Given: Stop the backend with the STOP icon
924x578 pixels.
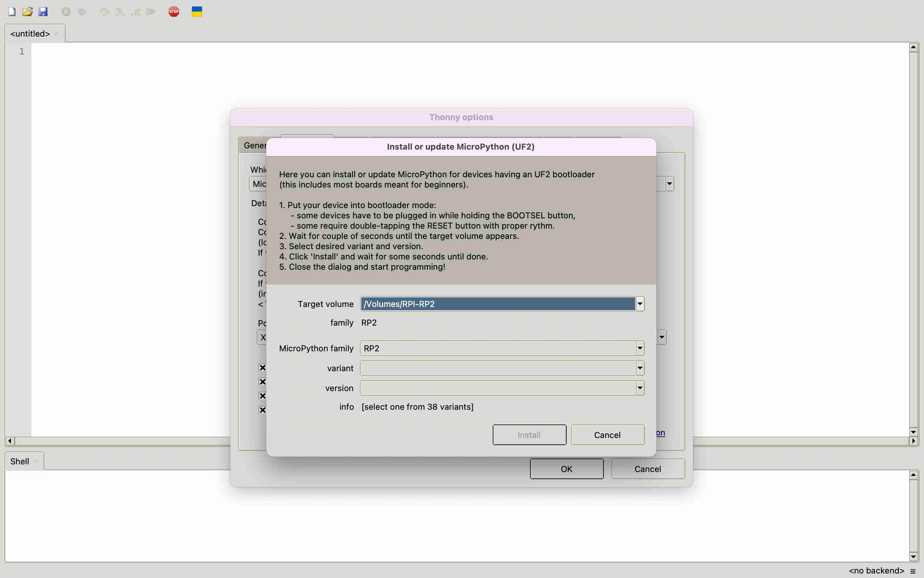Looking at the screenshot, I should (x=174, y=12).
